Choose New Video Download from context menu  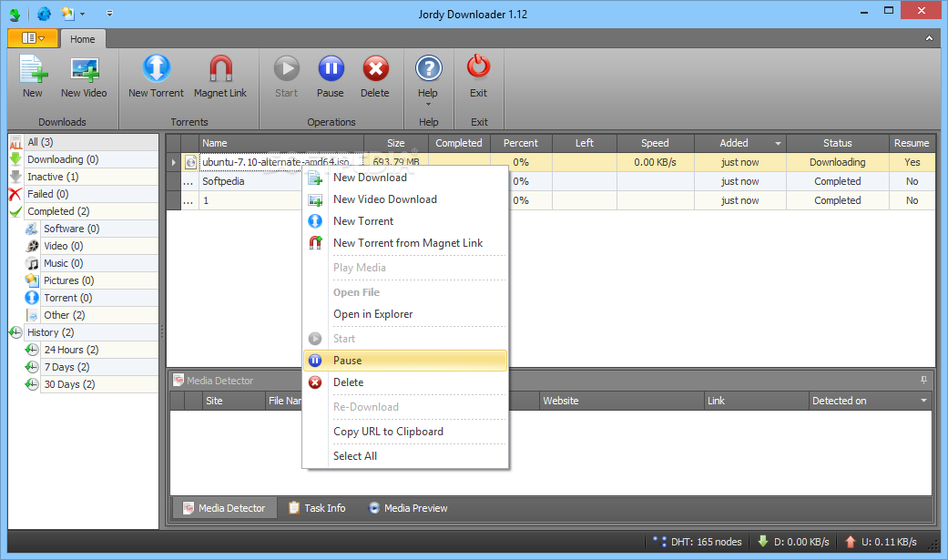(405, 199)
